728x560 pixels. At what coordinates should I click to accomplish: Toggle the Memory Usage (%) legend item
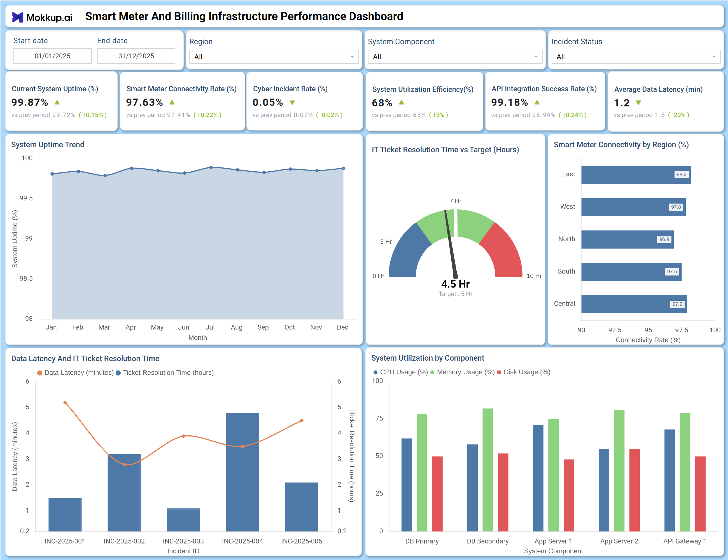click(x=462, y=372)
